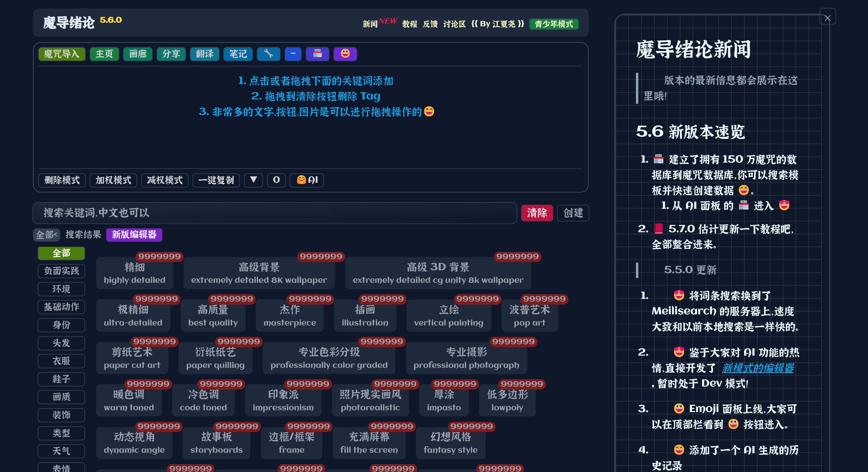Toggle 青少年模式 youth mode
This screenshot has width=868, height=472.
(554, 24)
